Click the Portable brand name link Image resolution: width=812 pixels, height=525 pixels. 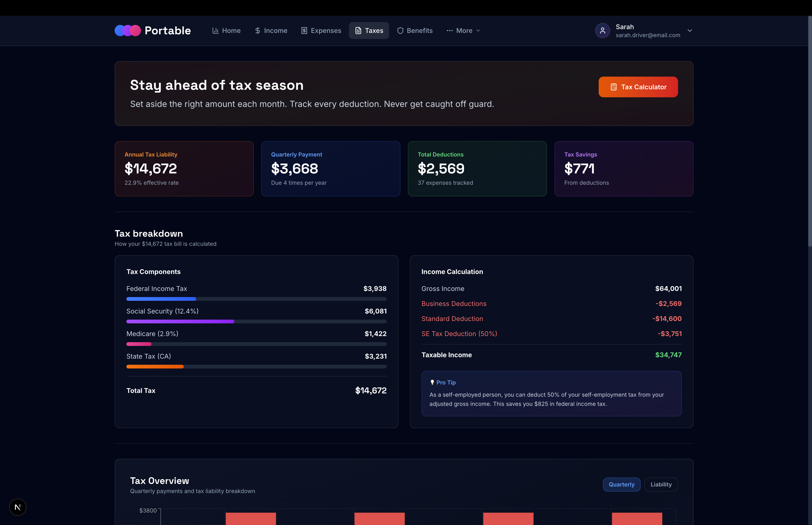tap(168, 31)
